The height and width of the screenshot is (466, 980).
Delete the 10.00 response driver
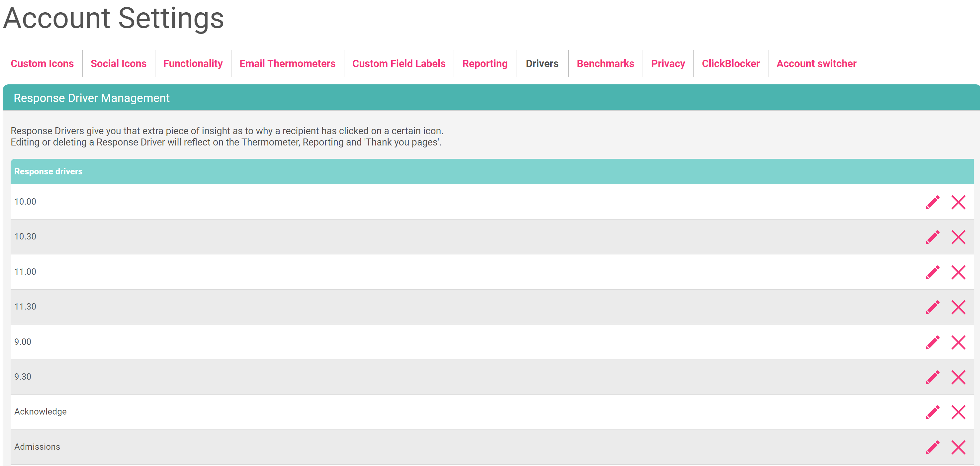(958, 202)
